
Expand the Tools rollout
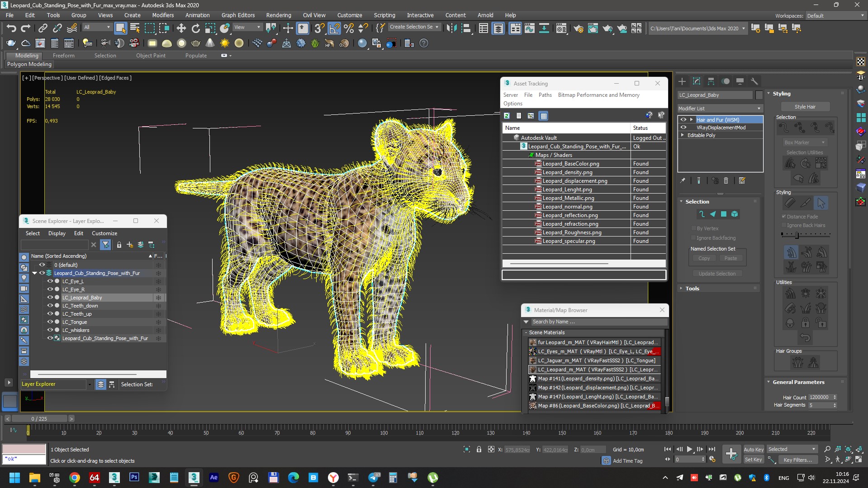[718, 289]
